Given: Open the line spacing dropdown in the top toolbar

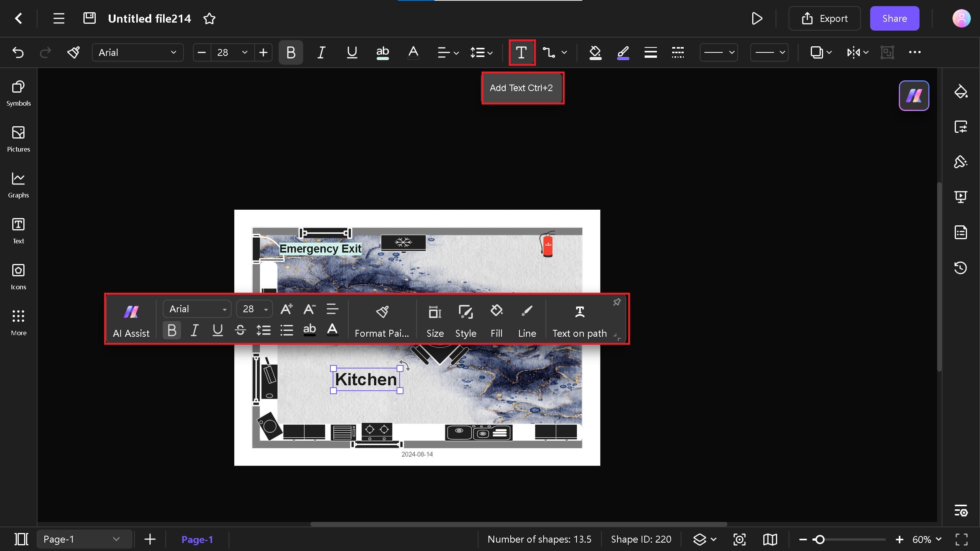Looking at the screenshot, I should pos(481,52).
